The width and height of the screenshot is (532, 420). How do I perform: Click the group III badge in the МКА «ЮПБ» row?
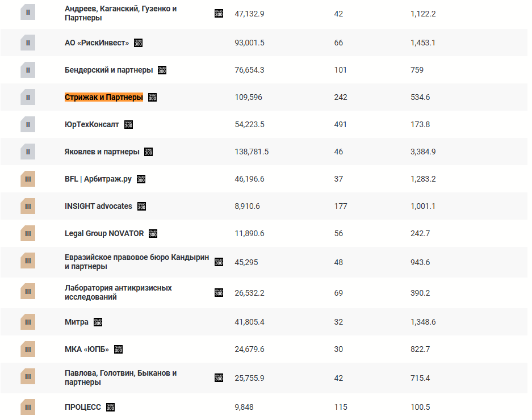pos(28,349)
